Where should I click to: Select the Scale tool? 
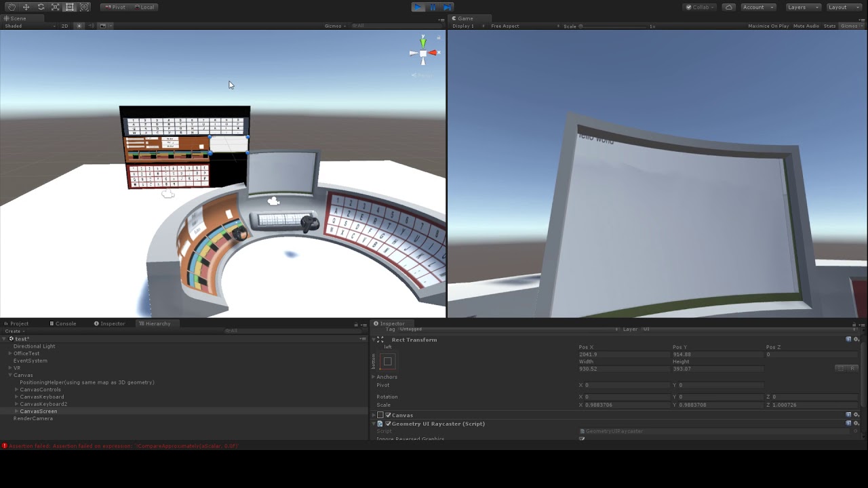tap(56, 7)
